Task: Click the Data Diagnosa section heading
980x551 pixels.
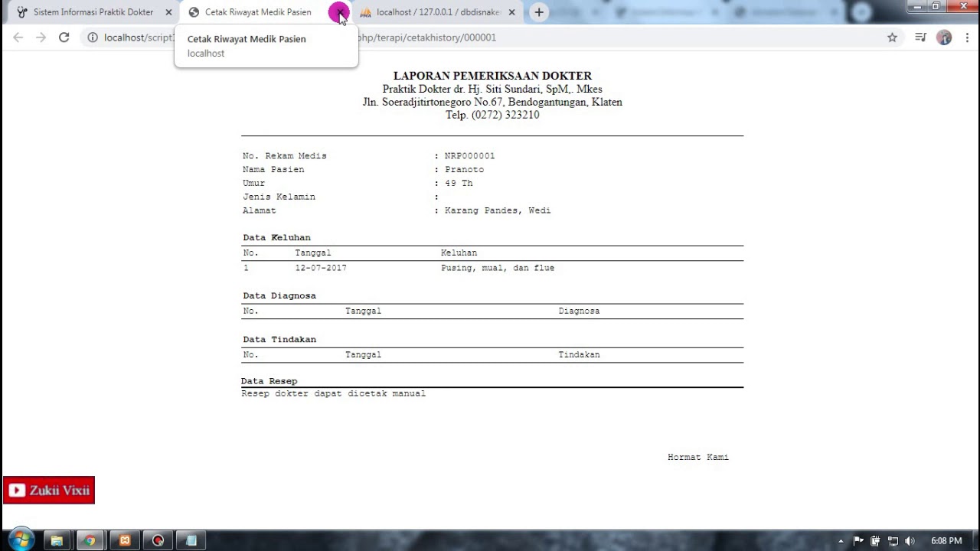Action: (x=279, y=296)
